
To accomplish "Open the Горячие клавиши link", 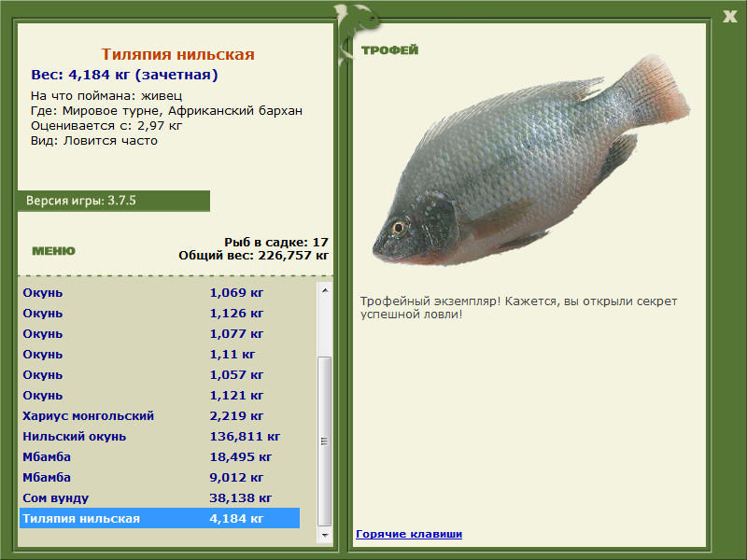I will click(x=409, y=534).
